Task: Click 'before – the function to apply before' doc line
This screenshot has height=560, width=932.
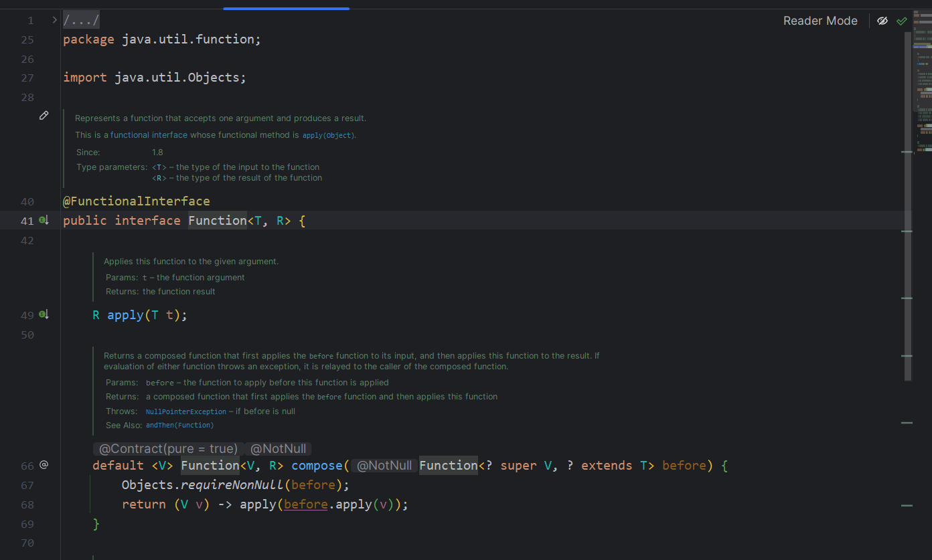Action: (x=267, y=383)
